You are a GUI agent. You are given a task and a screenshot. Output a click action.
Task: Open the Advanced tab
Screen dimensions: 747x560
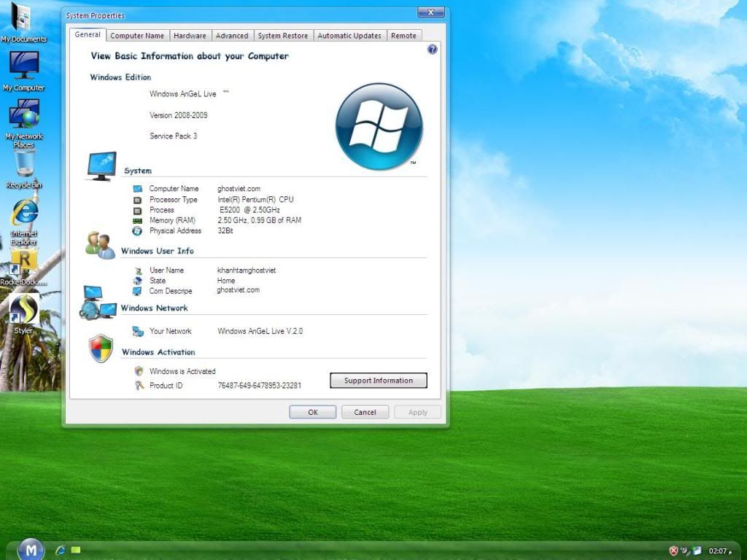coord(231,36)
